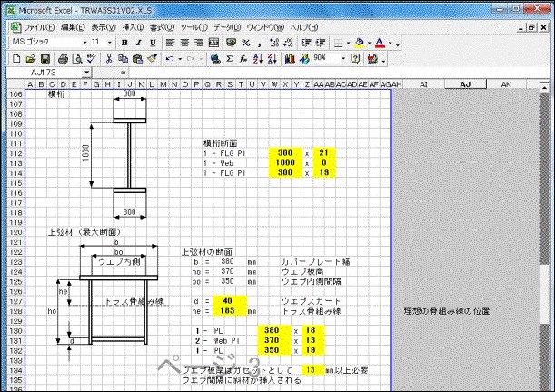Open Chart Wizard

290,59
